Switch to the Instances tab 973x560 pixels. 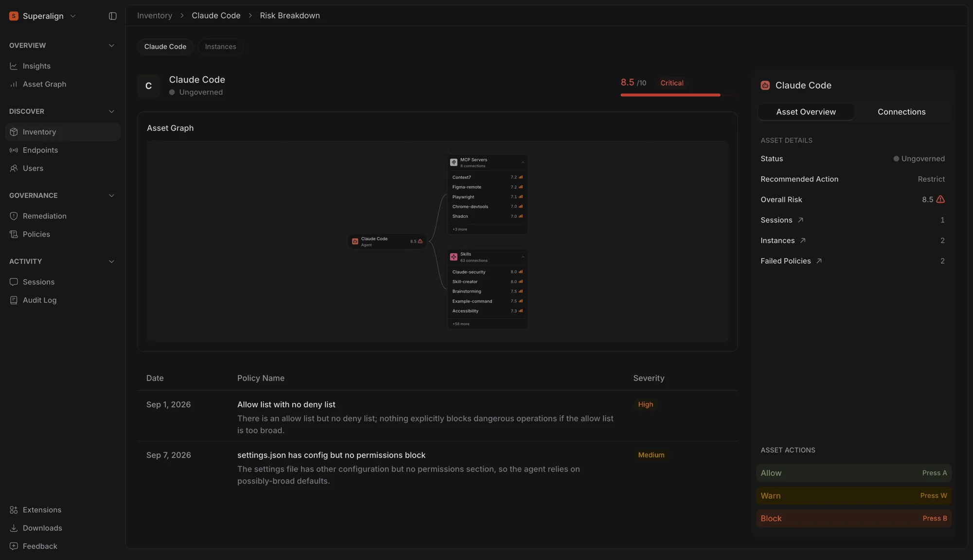tap(220, 47)
